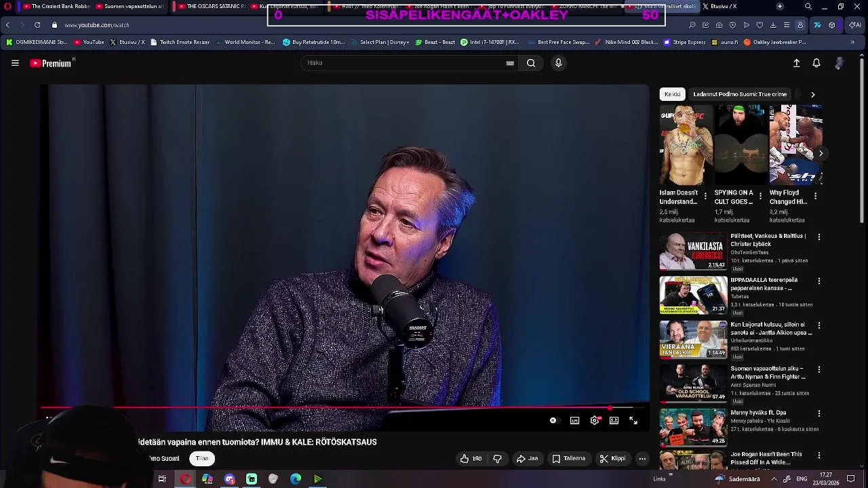Viewport: 868px width, 488px height.
Task: Open Short 'Islam Doesn't Understand...'
Action: click(686, 145)
